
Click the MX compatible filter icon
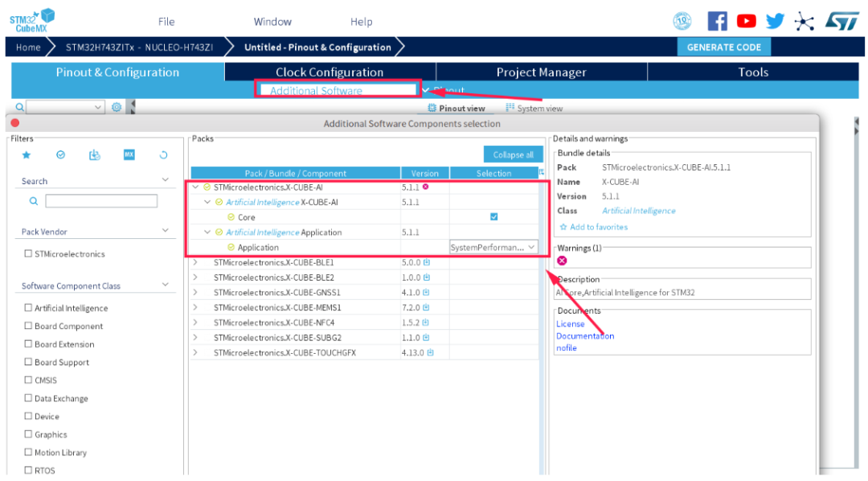coord(129,154)
